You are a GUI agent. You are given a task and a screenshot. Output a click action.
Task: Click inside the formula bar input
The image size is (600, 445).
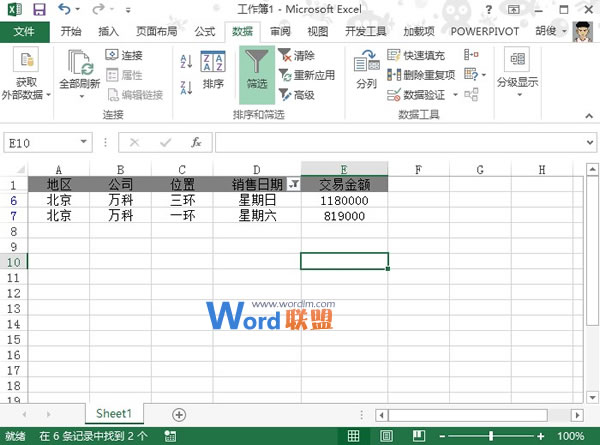pyautogui.click(x=400, y=142)
